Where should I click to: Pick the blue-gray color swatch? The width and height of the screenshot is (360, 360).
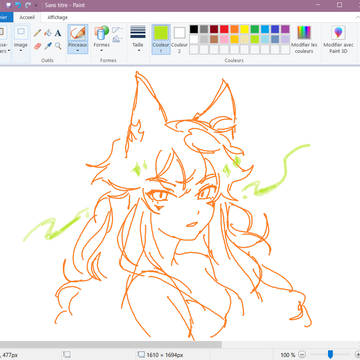pyautogui.click(x=275, y=39)
